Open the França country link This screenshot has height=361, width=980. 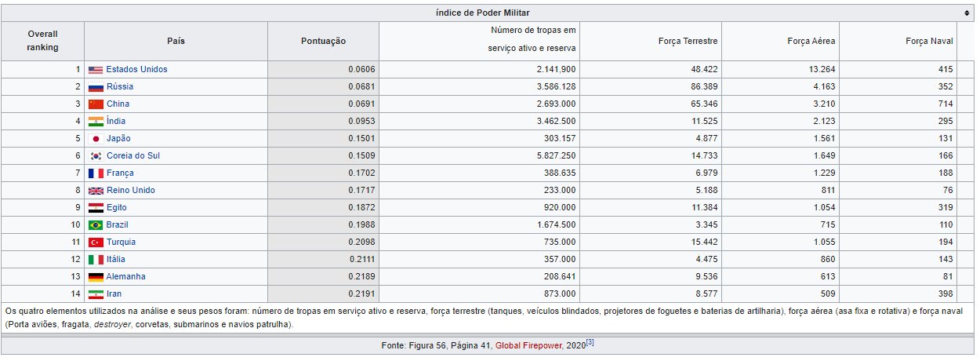120,173
